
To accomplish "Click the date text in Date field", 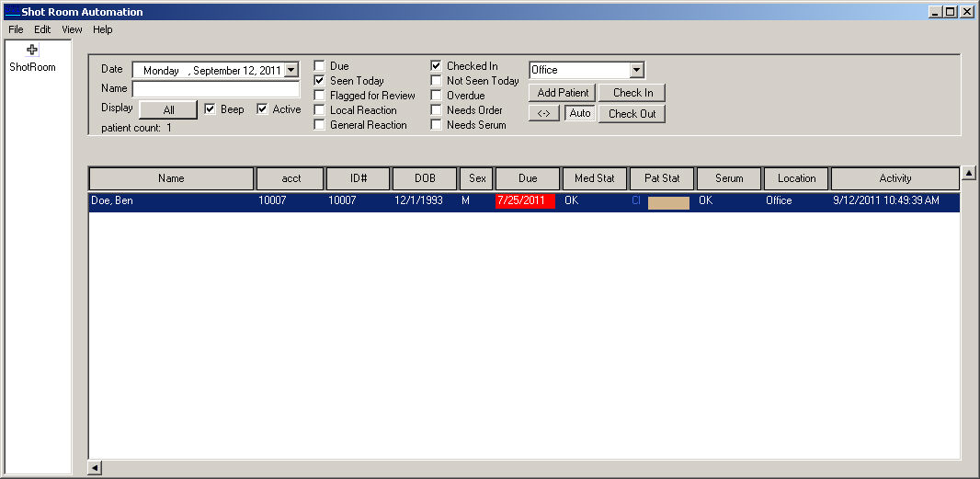I will [x=211, y=71].
